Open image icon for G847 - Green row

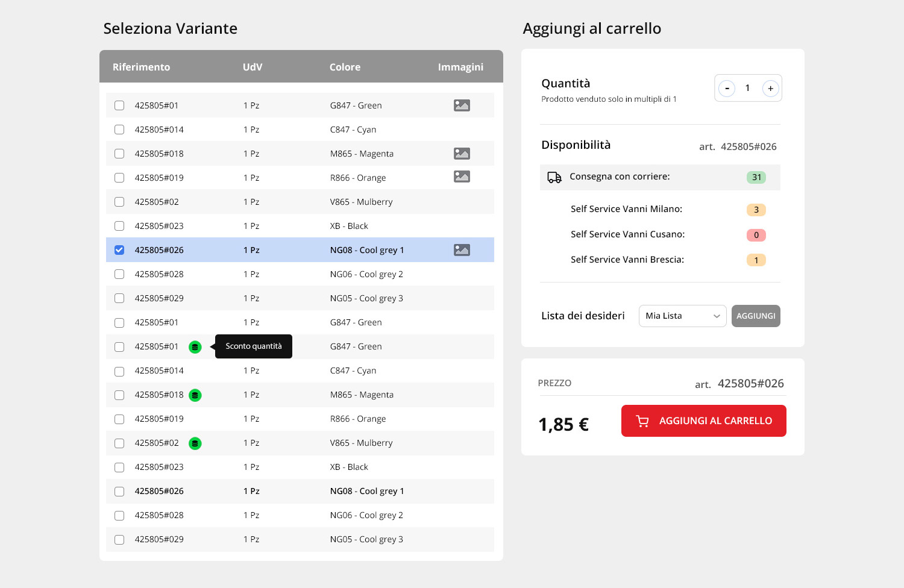(462, 105)
